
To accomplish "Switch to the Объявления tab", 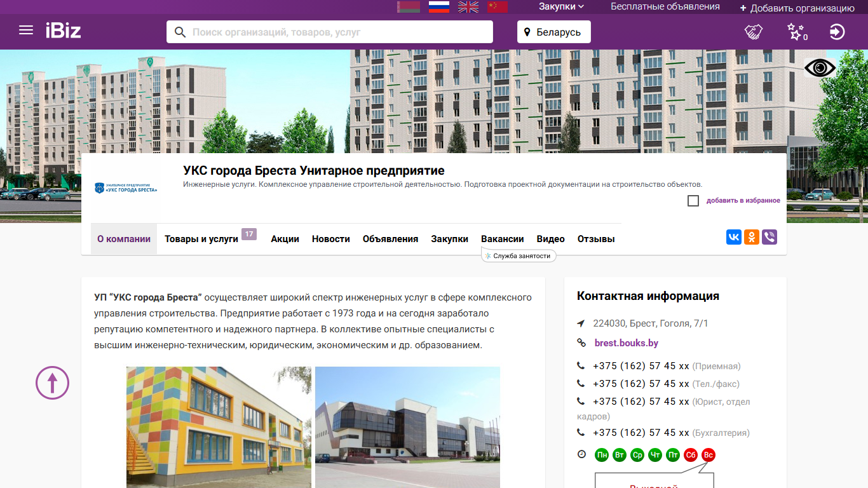I will [390, 239].
